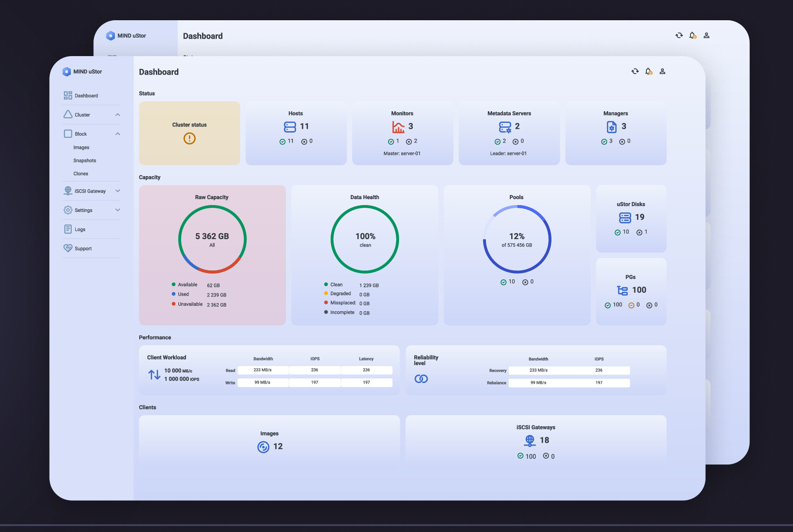The height and width of the screenshot is (532, 793).
Task: Open Clones in the sidebar
Action: pos(80,174)
